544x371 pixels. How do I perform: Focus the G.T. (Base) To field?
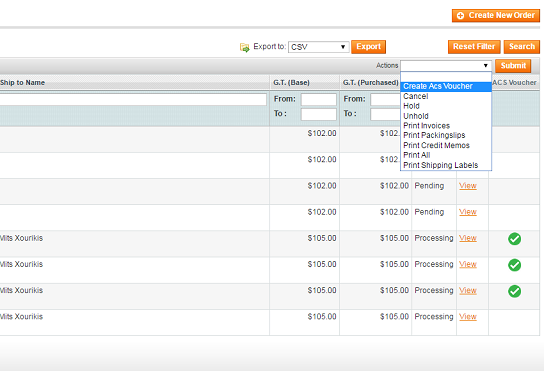point(318,114)
